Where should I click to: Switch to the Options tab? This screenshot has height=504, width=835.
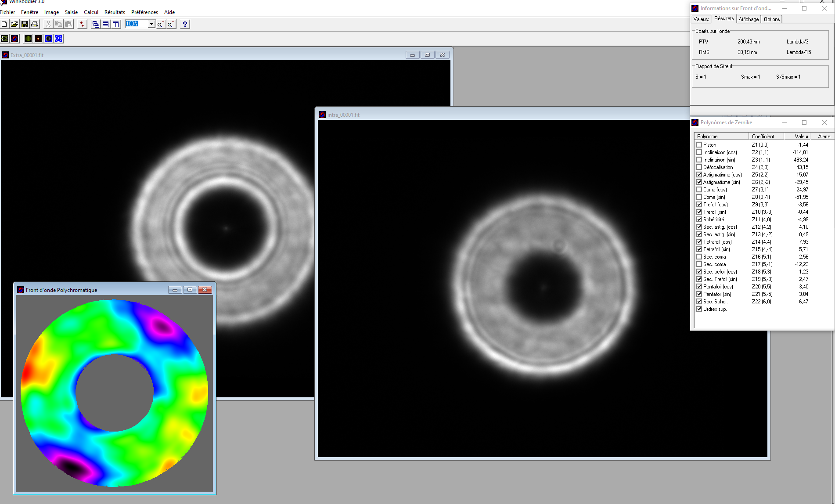(771, 19)
